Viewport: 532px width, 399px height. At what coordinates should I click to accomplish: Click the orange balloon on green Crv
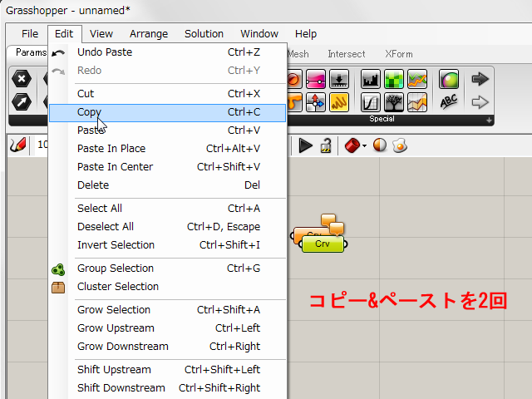pos(337,229)
